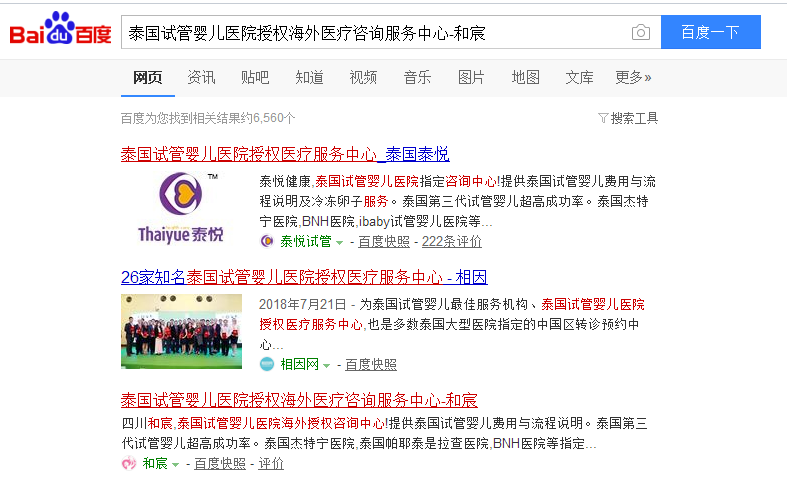The image size is (787, 485).
Task: Click the group photo thumbnail
Action: pos(181,331)
